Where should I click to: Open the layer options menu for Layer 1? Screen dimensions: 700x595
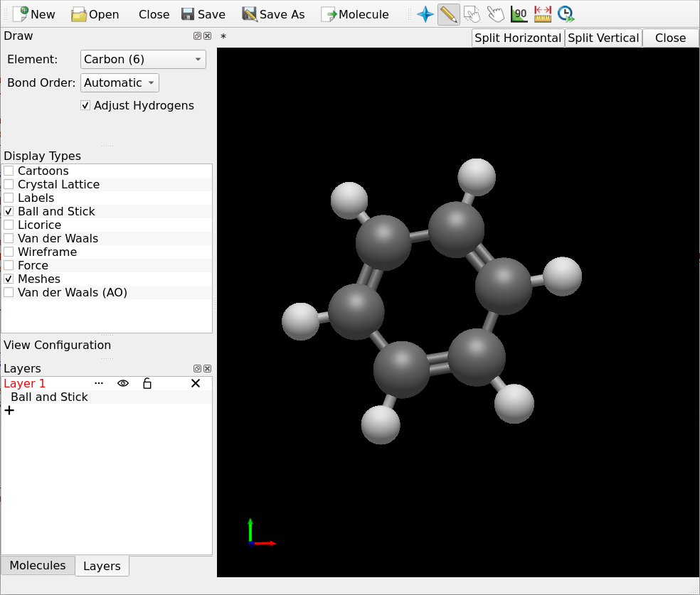pyautogui.click(x=99, y=383)
